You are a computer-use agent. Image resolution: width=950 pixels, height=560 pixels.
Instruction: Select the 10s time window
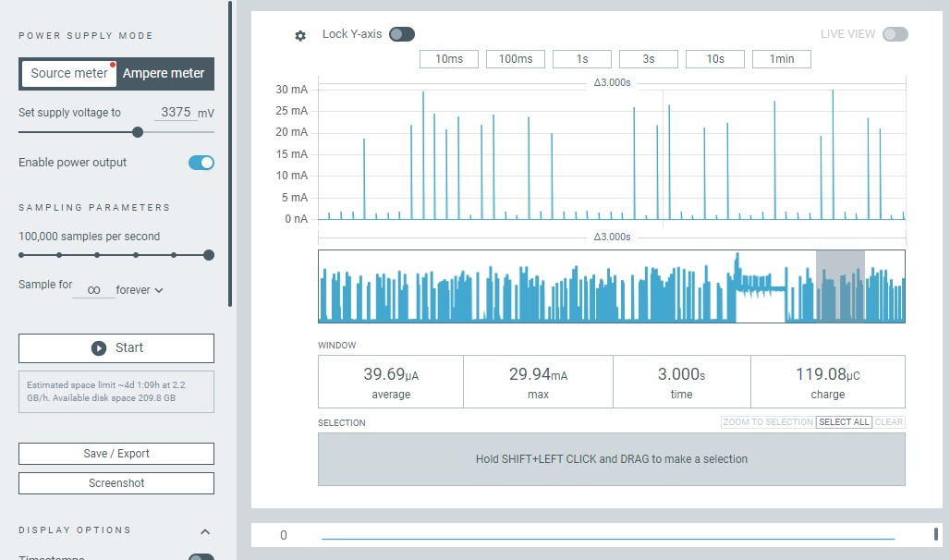tap(715, 59)
